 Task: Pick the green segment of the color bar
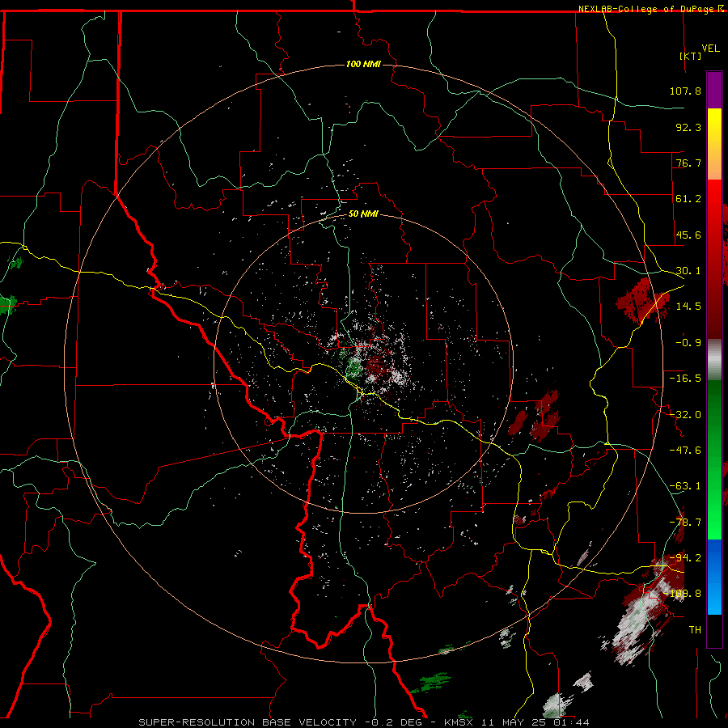[714, 459]
